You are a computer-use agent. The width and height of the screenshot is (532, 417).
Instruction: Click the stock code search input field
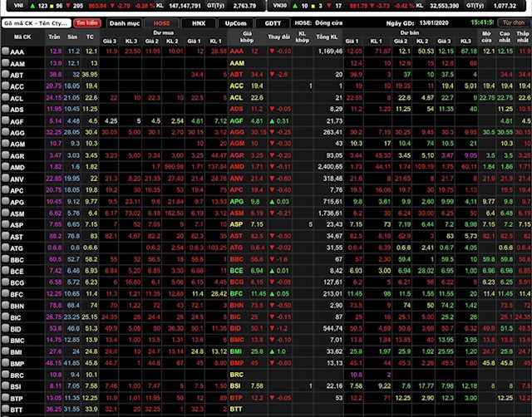click(36, 23)
